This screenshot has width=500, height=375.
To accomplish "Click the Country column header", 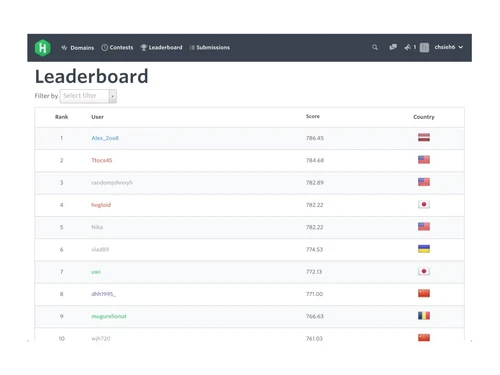I will point(424,117).
